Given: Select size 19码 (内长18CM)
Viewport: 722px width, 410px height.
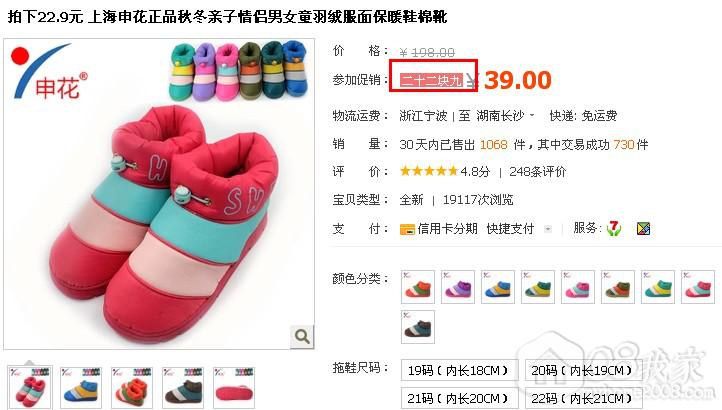Looking at the screenshot, I should pyautogui.click(x=459, y=370).
